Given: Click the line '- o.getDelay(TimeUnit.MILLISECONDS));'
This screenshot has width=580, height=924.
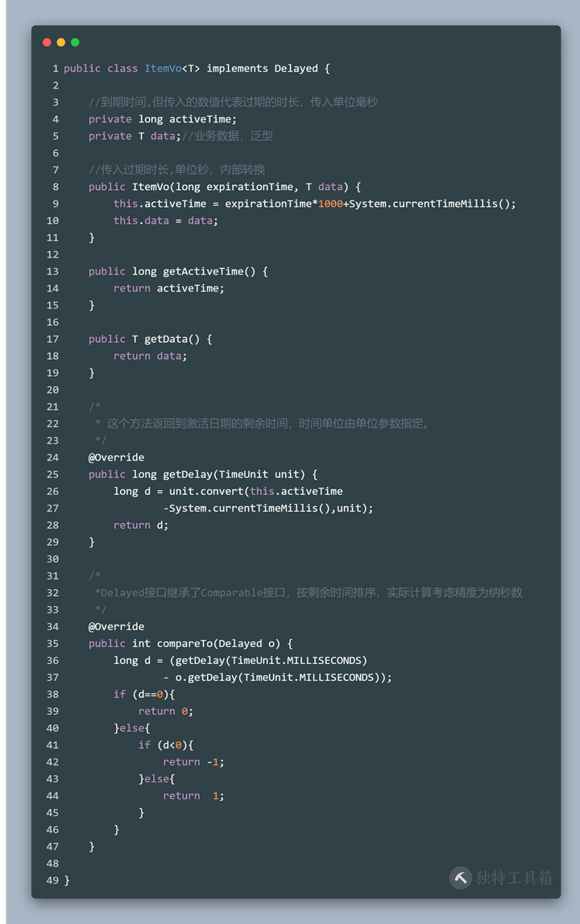Looking at the screenshot, I should (x=277, y=678).
